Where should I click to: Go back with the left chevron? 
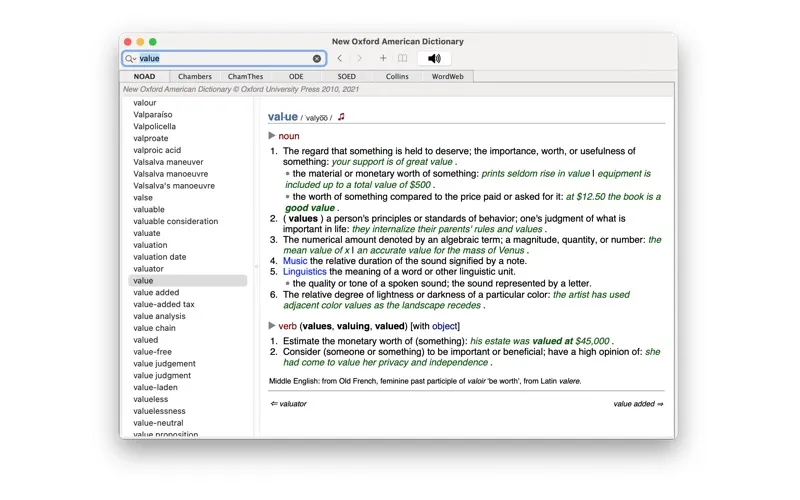(340, 58)
